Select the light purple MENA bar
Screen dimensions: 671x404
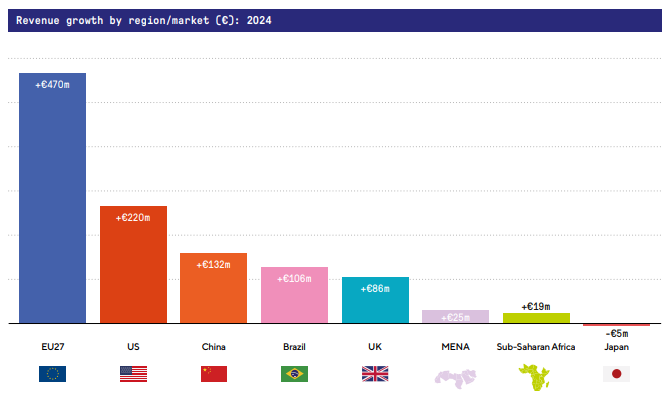point(455,317)
